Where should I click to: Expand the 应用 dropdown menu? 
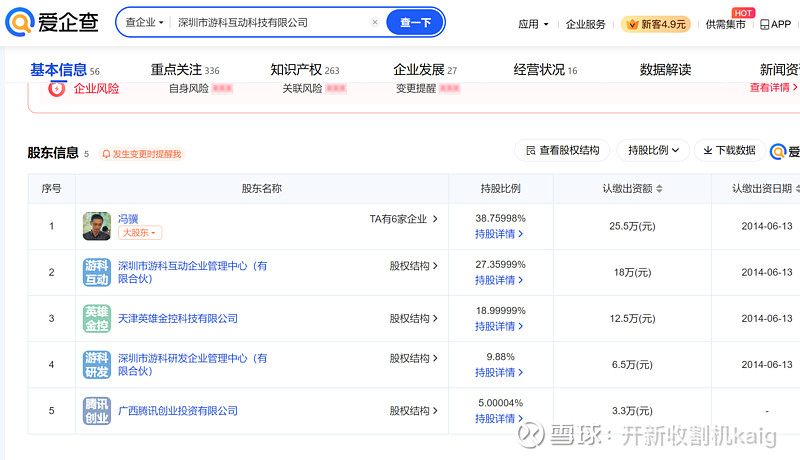pos(533,24)
